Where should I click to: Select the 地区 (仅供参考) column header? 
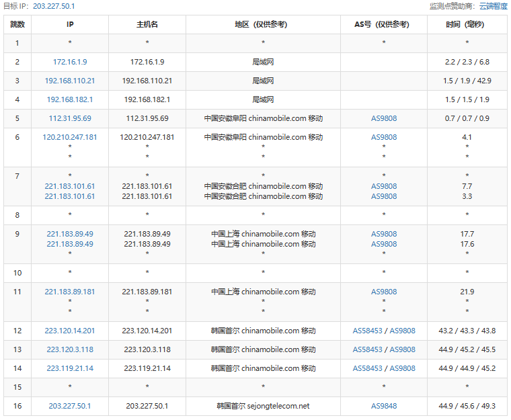click(264, 24)
